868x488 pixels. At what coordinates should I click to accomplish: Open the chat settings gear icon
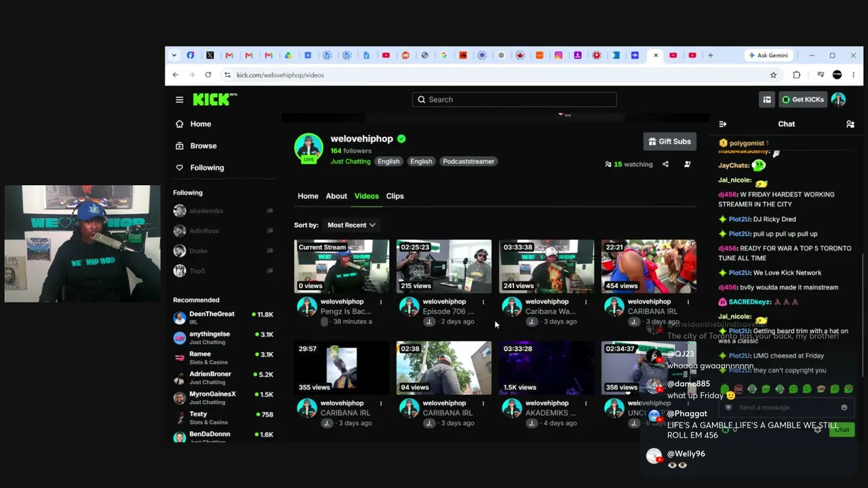coord(818,430)
